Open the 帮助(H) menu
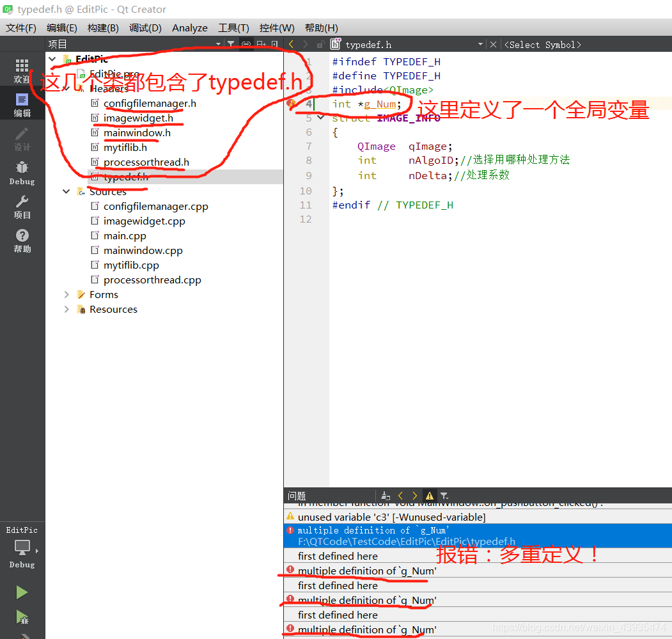 322,28
